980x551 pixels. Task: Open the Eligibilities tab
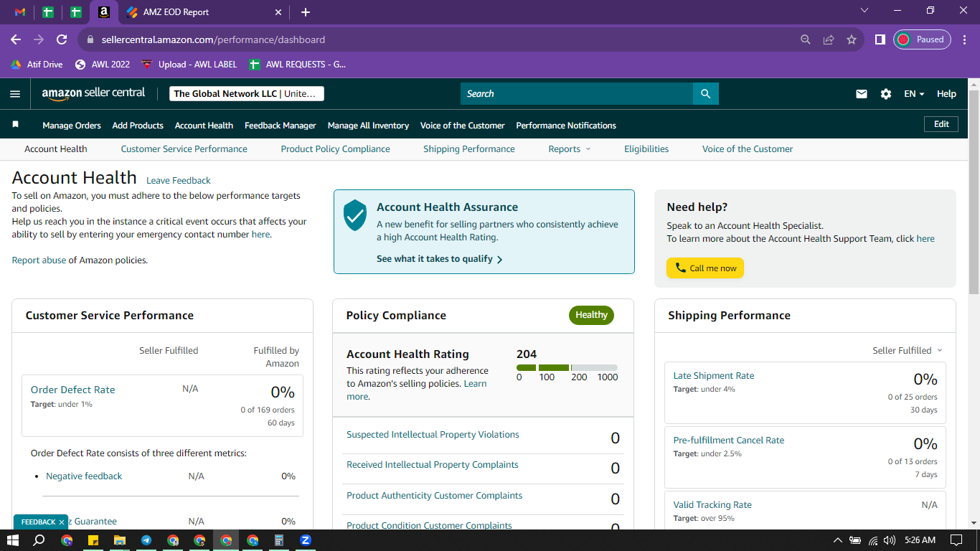tap(646, 149)
